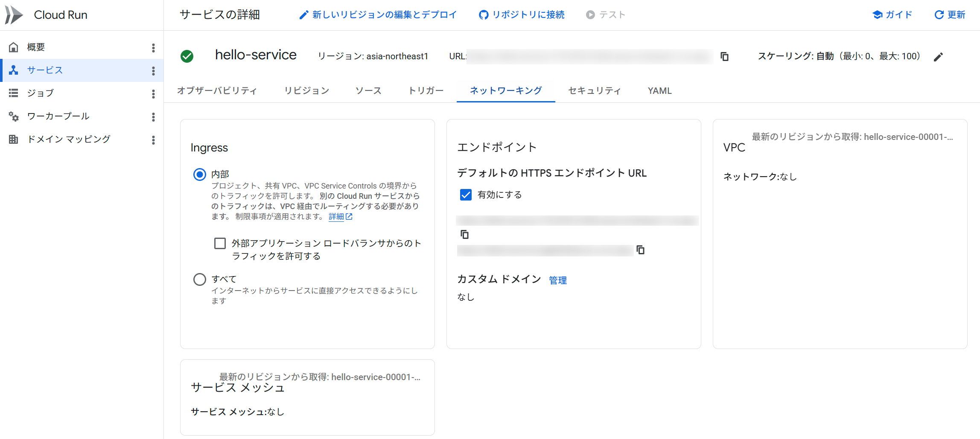Open the three-dot menu next to 概要

[153, 48]
